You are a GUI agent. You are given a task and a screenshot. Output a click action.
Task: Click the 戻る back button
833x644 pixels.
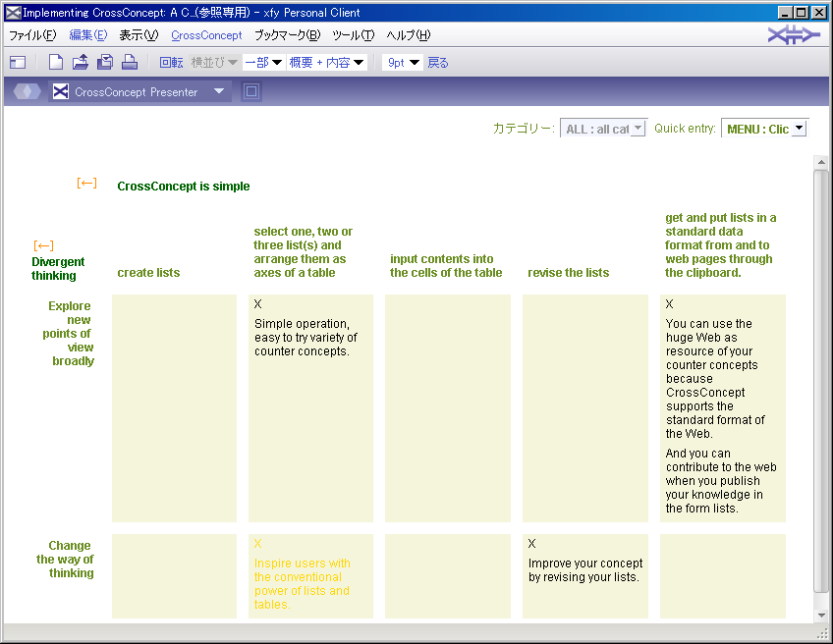pos(438,63)
